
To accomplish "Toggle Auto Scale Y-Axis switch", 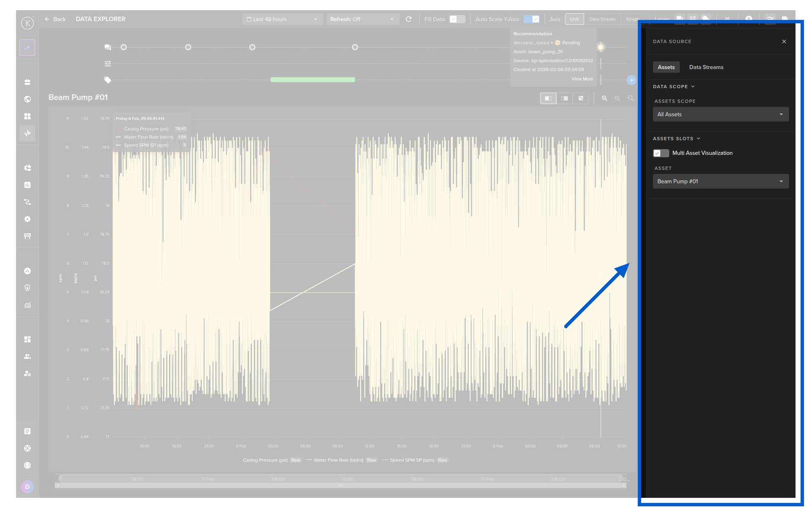I will pos(532,19).
